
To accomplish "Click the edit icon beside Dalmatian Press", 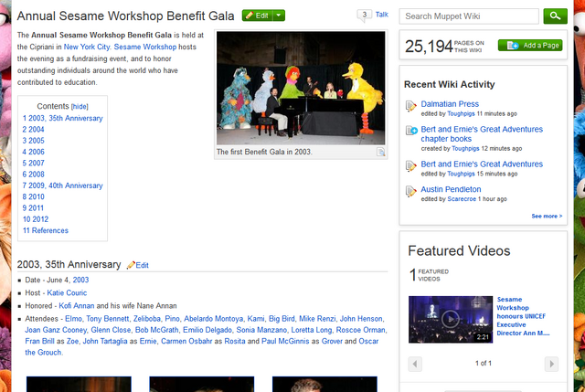I will tap(410, 106).
